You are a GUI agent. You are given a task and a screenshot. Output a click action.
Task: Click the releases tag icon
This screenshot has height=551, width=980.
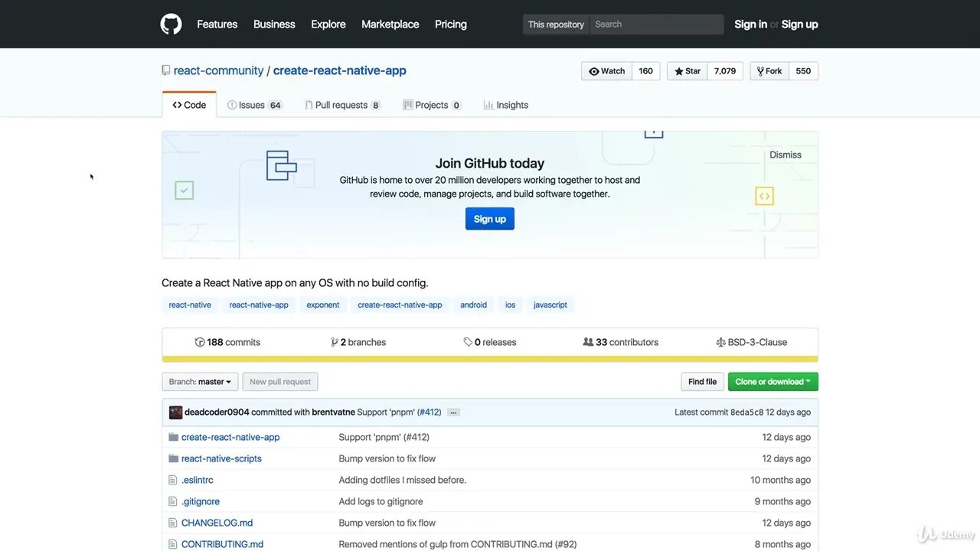tap(468, 342)
